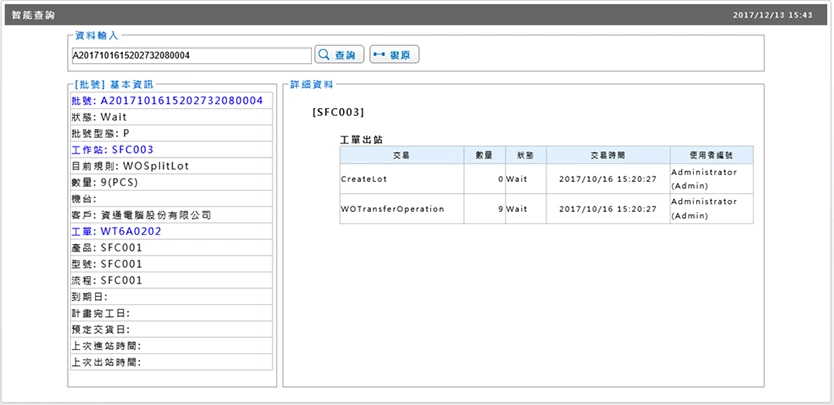The image size is (834, 405).
Task: Click Wait status in CreateLot row
Action: point(526,179)
